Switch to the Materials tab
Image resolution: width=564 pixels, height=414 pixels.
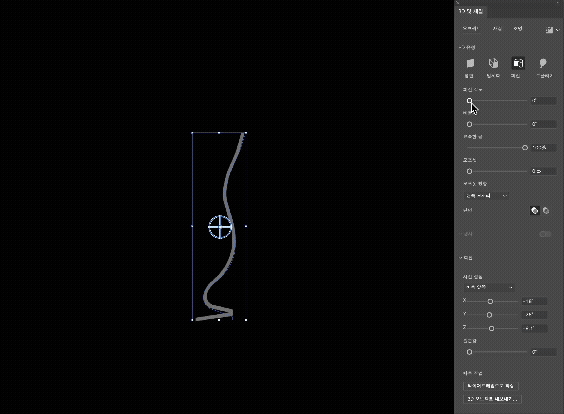[x=497, y=28]
